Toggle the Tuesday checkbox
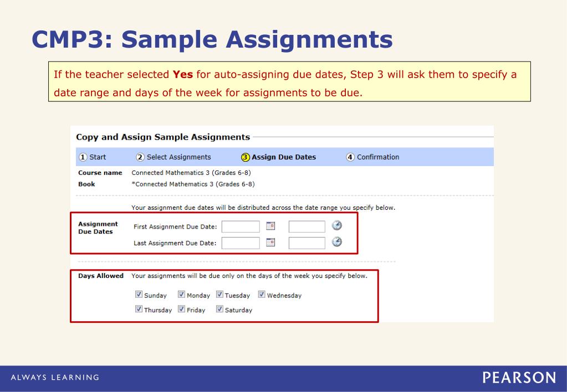Viewport: 567px width, 392px height. (219, 295)
